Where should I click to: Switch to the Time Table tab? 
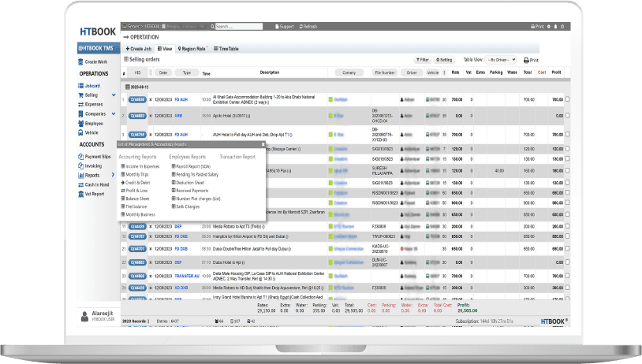(x=226, y=49)
